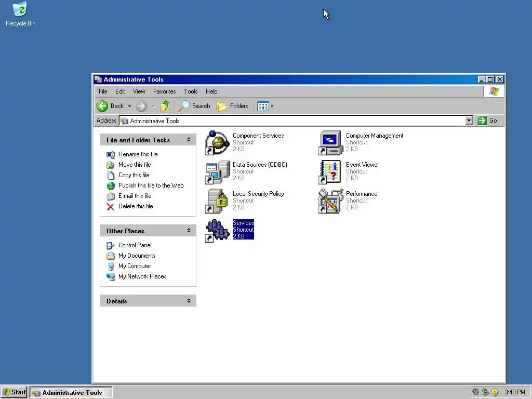Select the Computer Management shortcut icon

[330, 142]
